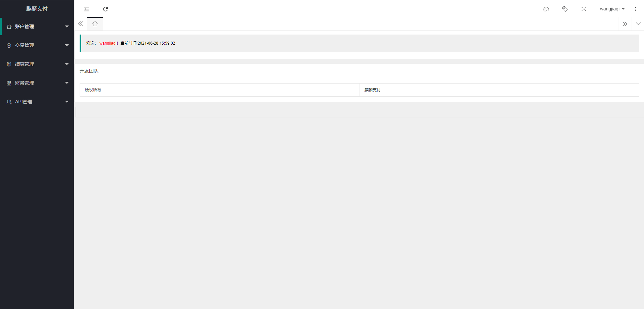This screenshot has width=644, height=309.
Task: Open the theme palette icon
Action: coord(546,9)
